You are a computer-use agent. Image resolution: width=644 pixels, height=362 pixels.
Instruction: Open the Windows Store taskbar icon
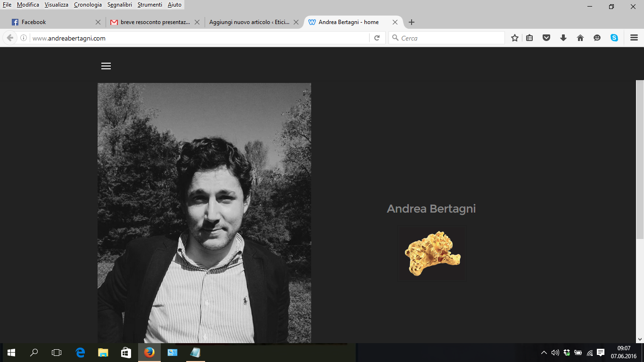coord(126,353)
